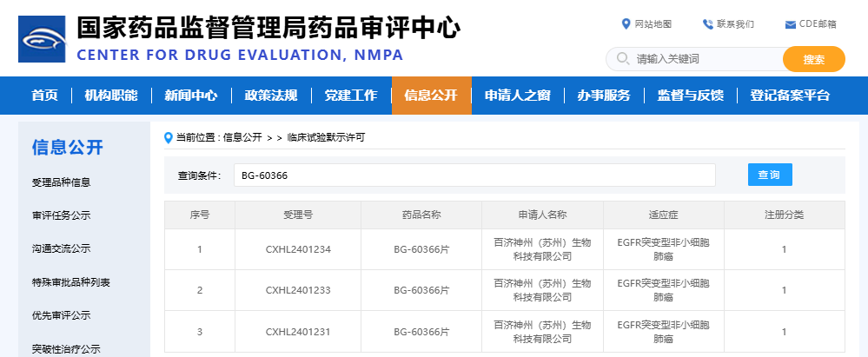The height and width of the screenshot is (357, 868).
Task: Click the 申请人名称 column header
Action: [x=542, y=215]
